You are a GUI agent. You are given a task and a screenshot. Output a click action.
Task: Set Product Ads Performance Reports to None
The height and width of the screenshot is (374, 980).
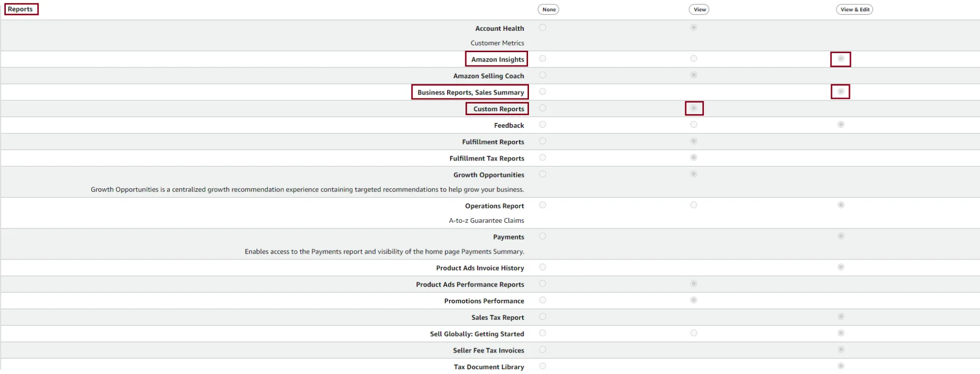pos(543,283)
